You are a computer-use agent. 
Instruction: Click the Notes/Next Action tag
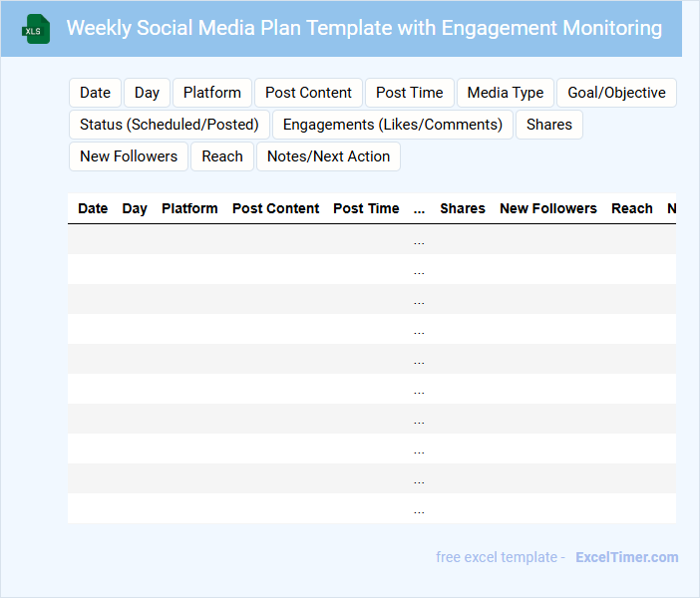[x=328, y=156]
